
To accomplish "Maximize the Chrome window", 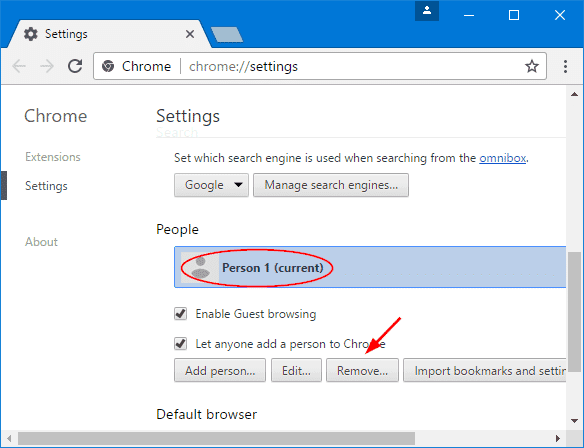I will click(x=514, y=15).
